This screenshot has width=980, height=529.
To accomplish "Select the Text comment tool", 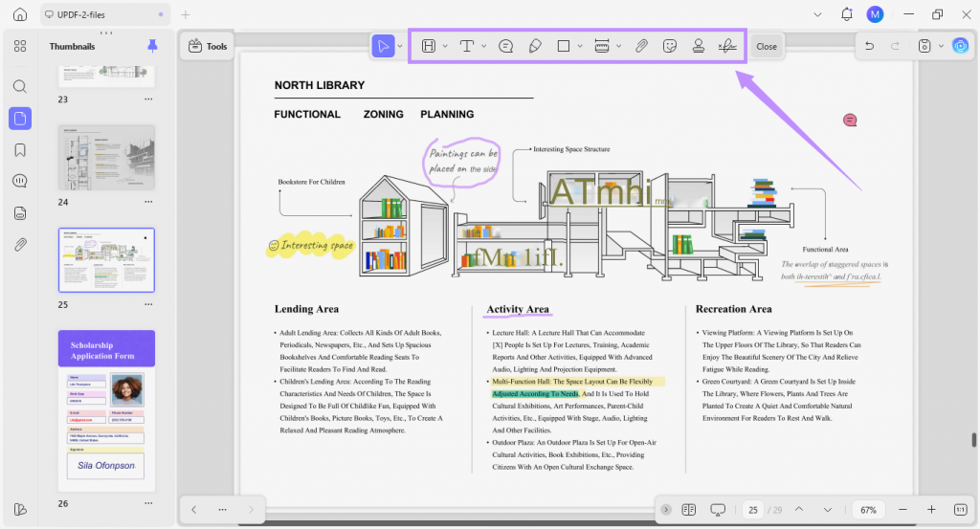I will 467,46.
